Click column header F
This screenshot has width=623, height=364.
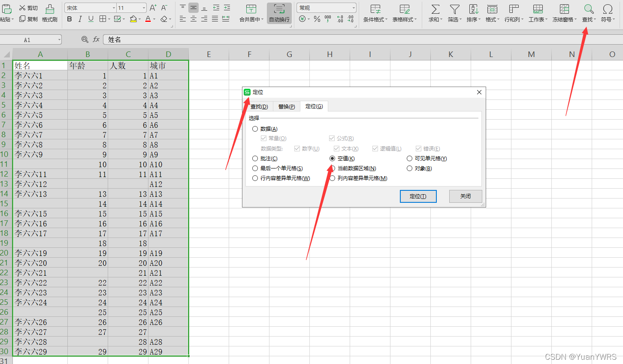tap(249, 54)
